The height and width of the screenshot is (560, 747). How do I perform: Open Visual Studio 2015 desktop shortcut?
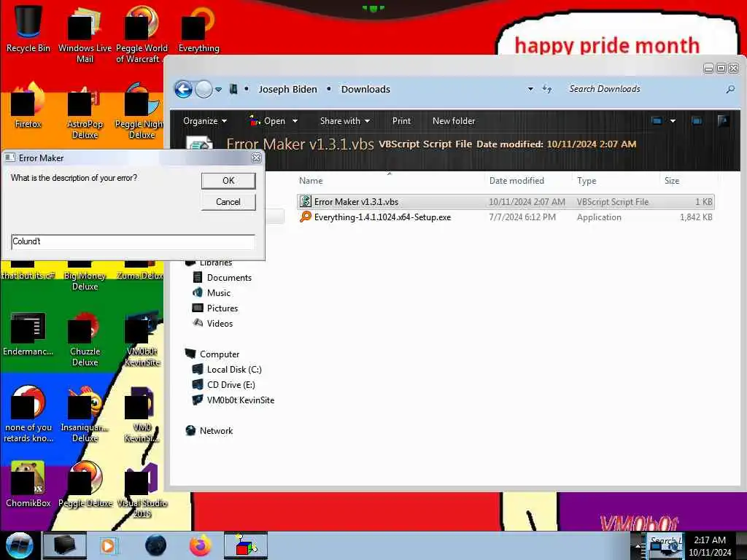pos(142,489)
